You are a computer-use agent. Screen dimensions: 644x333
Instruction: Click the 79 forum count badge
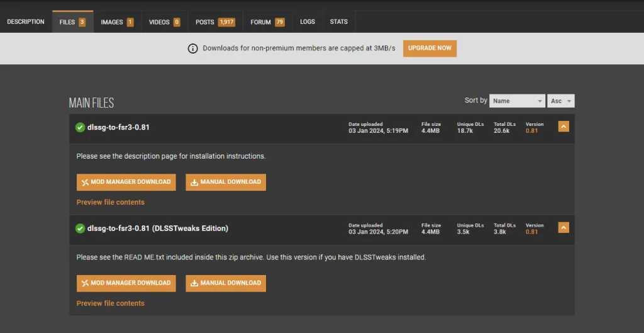click(x=280, y=22)
